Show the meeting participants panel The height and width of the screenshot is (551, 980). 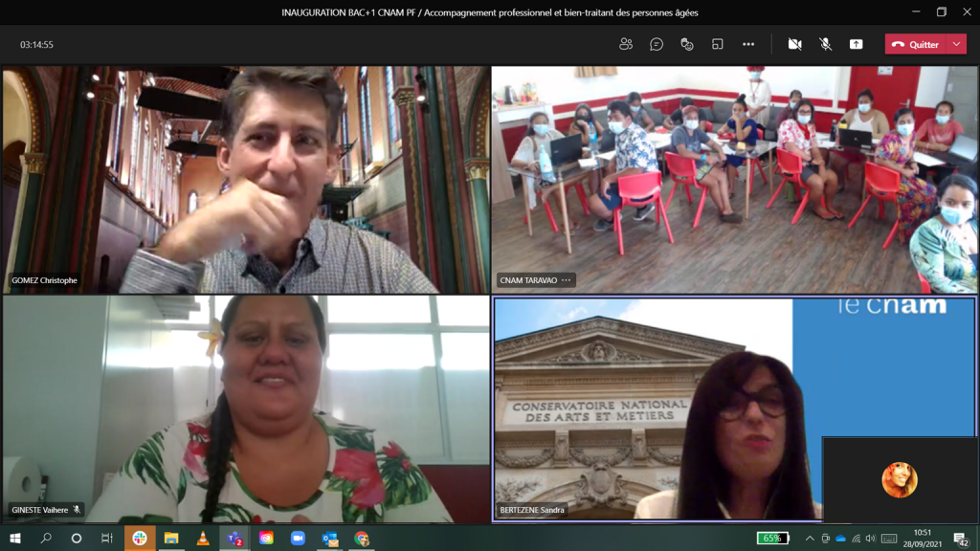tap(626, 44)
